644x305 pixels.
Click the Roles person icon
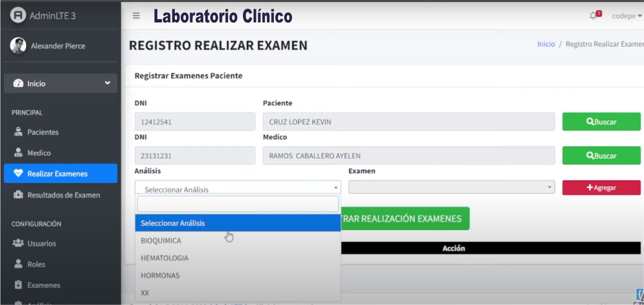[18, 264]
